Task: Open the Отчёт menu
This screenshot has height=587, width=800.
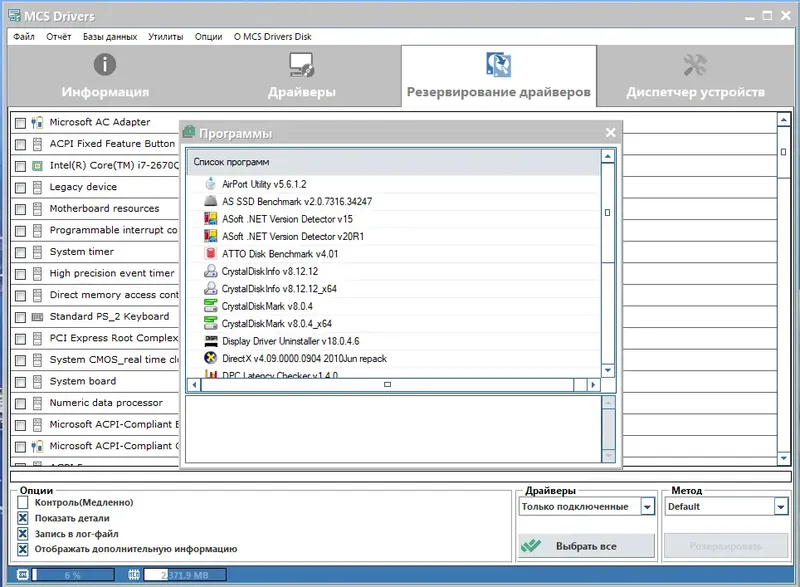Action: click(x=59, y=37)
